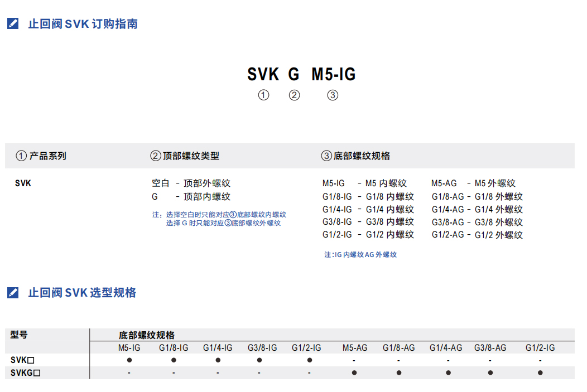587x392 pixels.
Task: Click the 底部螺纹规格 header in the selection table
Action: pyautogui.click(x=147, y=335)
